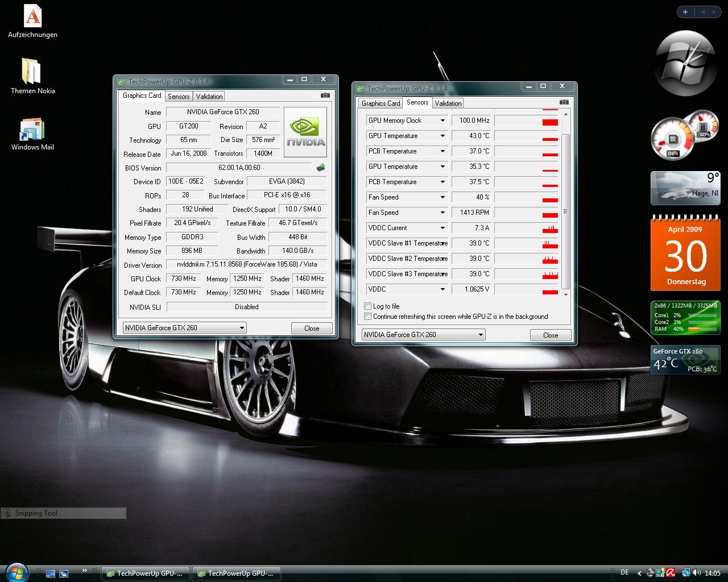This screenshot has height=582, width=728.
Task: Open the volume speaker tray icon
Action: [x=697, y=573]
